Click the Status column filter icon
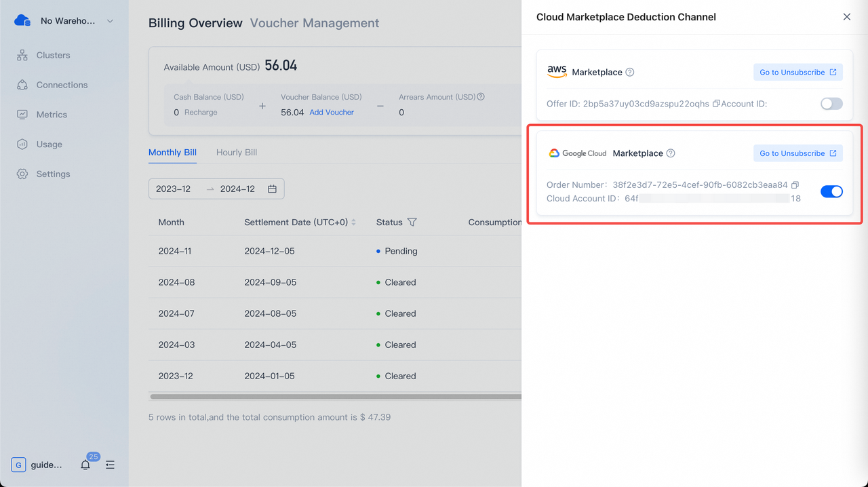The image size is (868, 487). coord(412,222)
